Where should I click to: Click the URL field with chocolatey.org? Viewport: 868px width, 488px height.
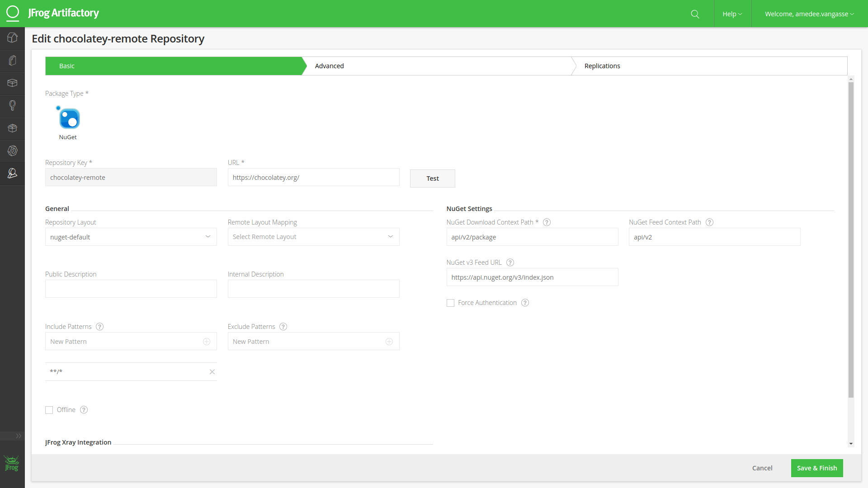point(314,177)
